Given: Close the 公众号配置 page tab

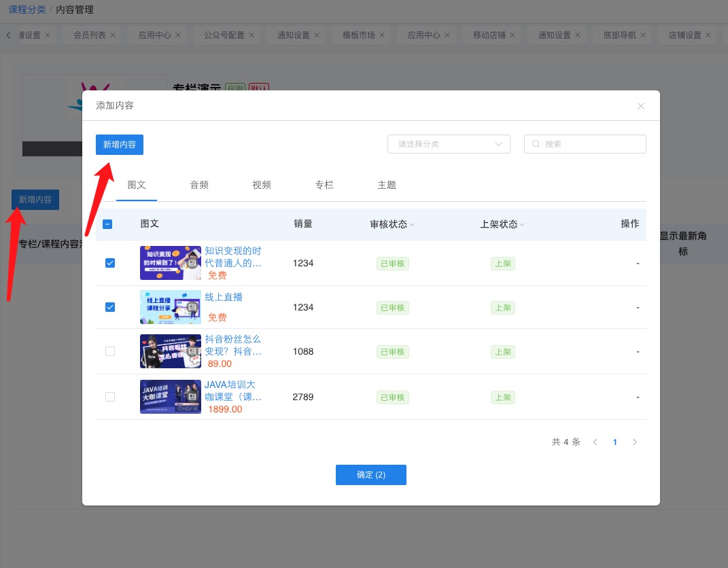Looking at the screenshot, I should [252, 35].
